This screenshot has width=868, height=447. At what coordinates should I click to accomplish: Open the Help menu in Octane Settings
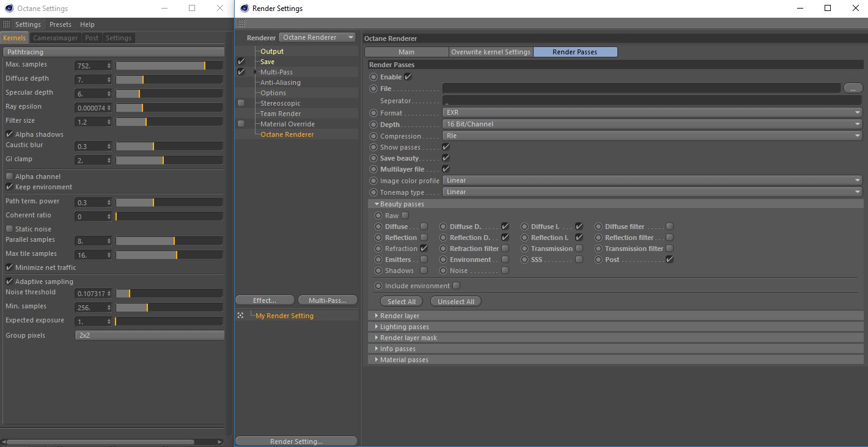click(x=87, y=24)
